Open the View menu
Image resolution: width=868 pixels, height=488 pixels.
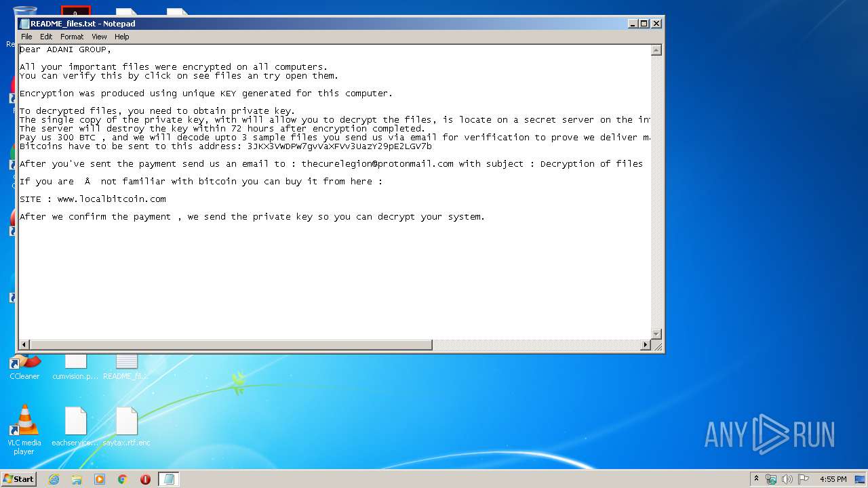[x=99, y=37]
